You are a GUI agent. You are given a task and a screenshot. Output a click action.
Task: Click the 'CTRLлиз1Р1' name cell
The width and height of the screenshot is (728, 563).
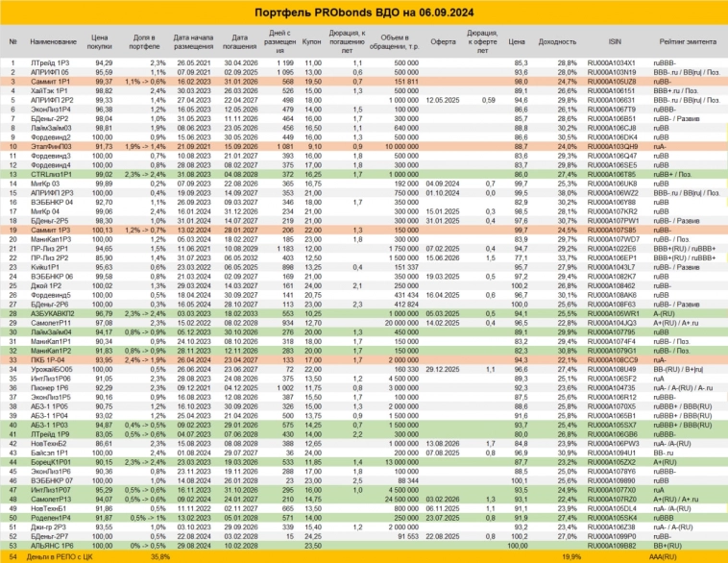point(51,174)
